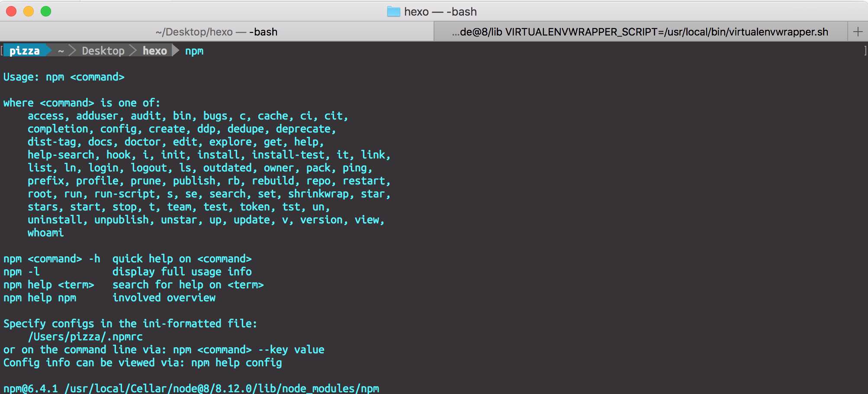
Task: Click 'npm help config' at line end
Action: [237, 363]
